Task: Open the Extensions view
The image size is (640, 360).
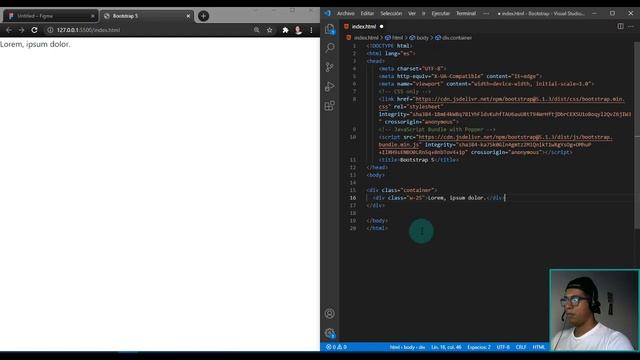Action: (329, 106)
